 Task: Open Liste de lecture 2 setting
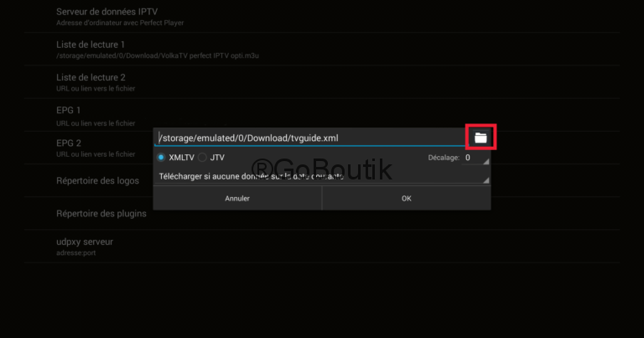click(x=322, y=82)
